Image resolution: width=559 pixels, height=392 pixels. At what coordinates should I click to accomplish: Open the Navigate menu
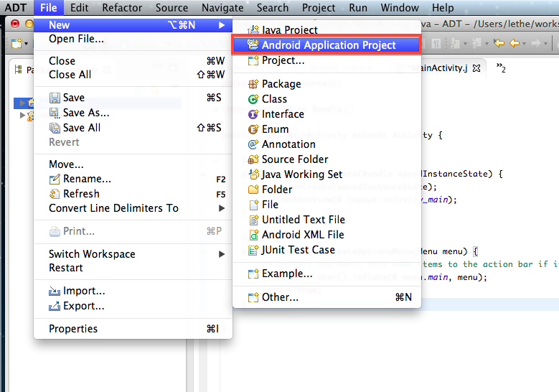pyautogui.click(x=222, y=7)
